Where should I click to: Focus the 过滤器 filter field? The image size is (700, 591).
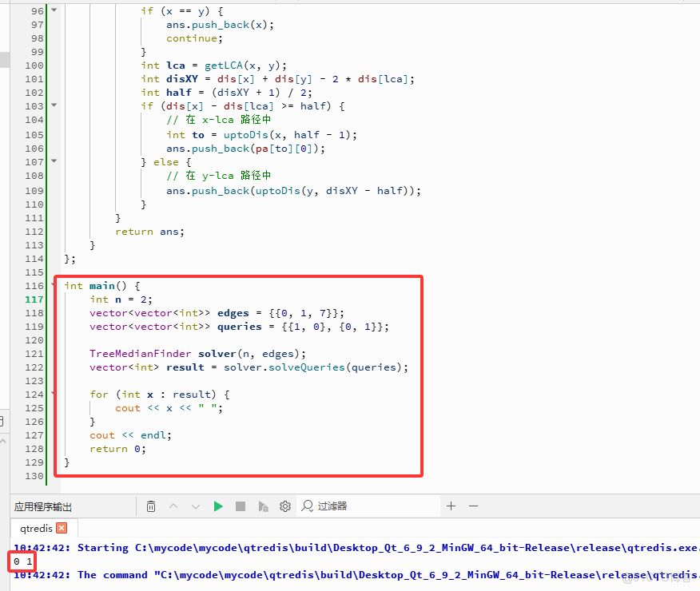tap(368, 506)
